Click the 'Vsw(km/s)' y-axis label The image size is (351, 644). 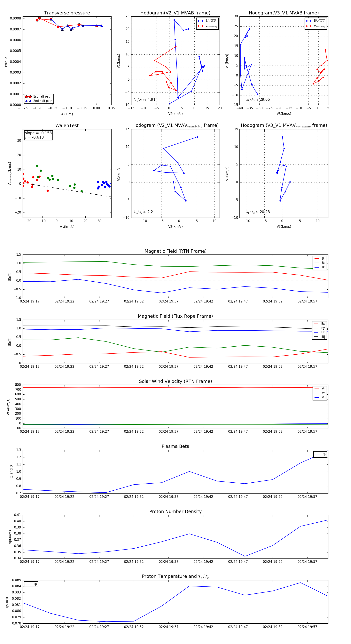[x=8, y=407]
